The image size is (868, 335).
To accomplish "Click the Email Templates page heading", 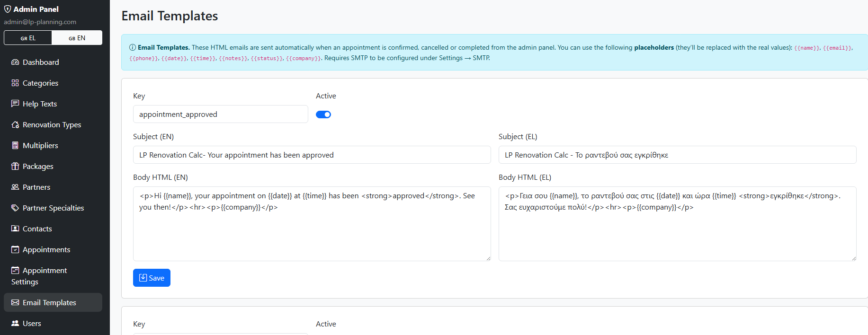I will [170, 16].
